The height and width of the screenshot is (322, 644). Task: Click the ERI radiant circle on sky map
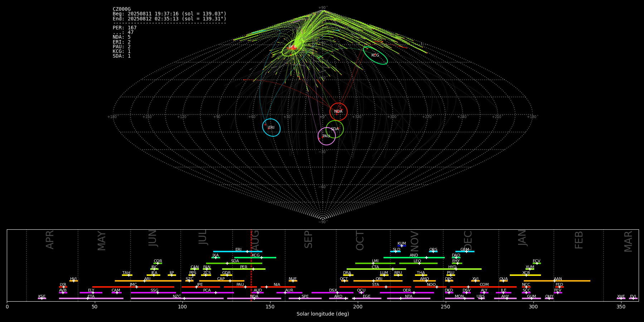tap(271, 127)
